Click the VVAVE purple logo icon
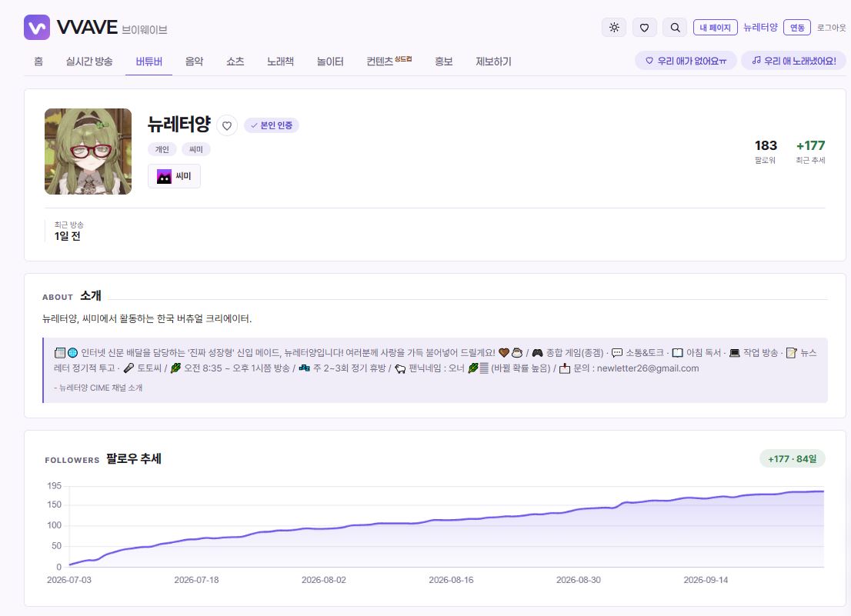This screenshot has width=851, height=616. [x=36, y=27]
